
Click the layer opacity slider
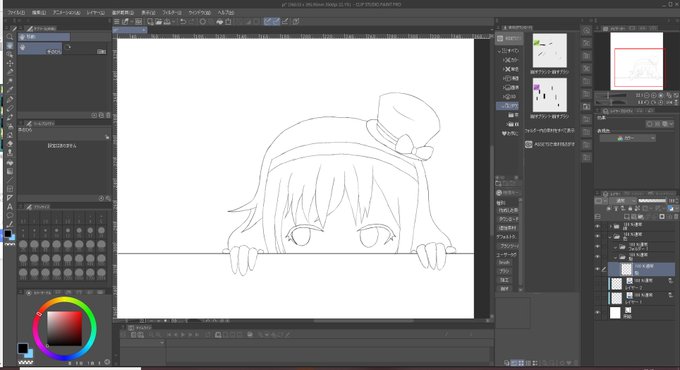pyautogui.click(x=652, y=201)
